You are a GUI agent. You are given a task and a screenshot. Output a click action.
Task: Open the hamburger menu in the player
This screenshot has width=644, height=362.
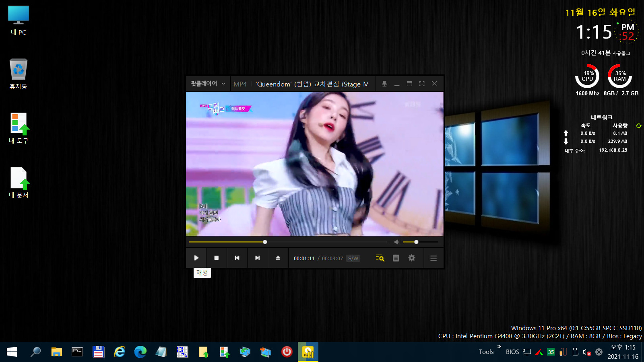click(x=433, y=258)
